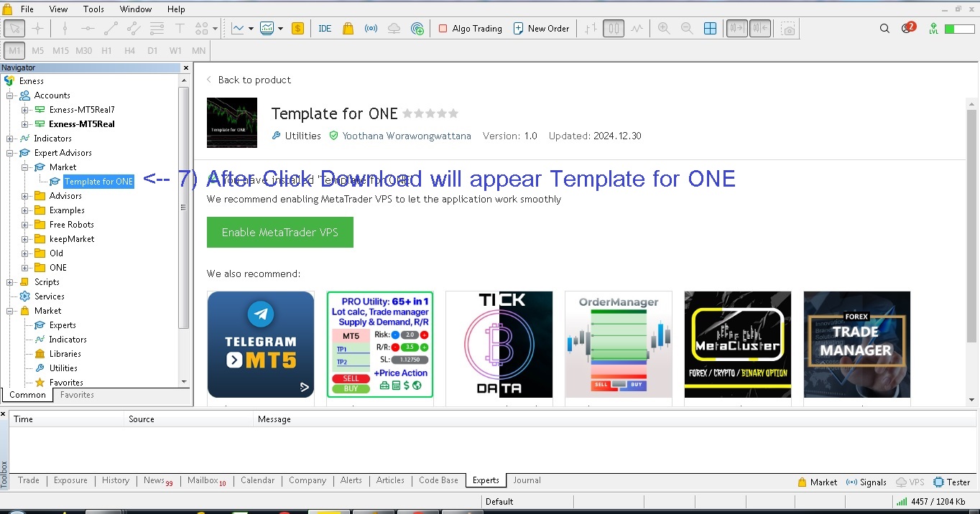
Task: Open the indicators list dropdown arrow
Action: (251, 29)
